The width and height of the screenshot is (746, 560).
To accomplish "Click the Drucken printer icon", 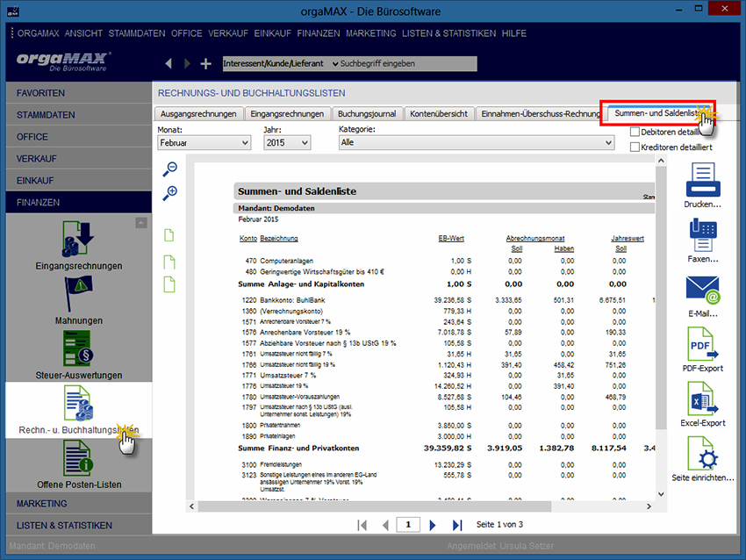I will 703,180.
